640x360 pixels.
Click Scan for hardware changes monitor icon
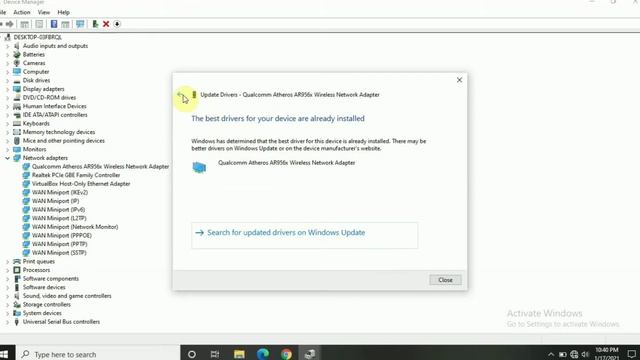[x=80, y=24]
